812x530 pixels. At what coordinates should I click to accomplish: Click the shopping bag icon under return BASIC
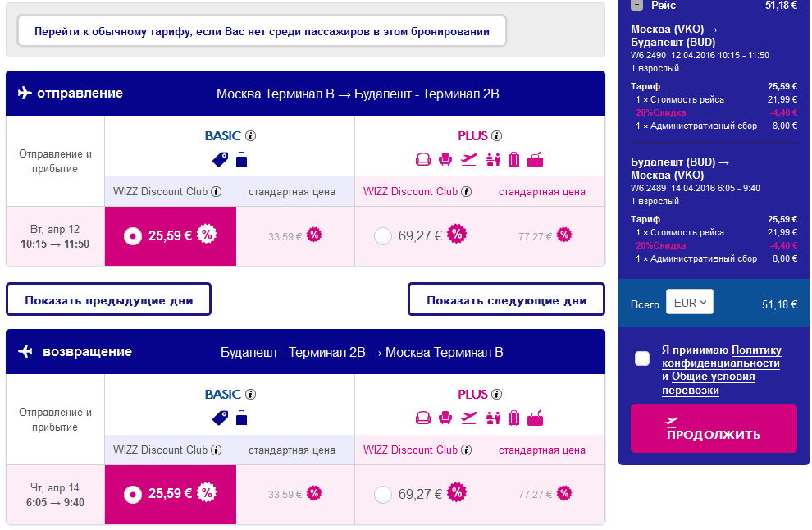[x=241, y=418]
